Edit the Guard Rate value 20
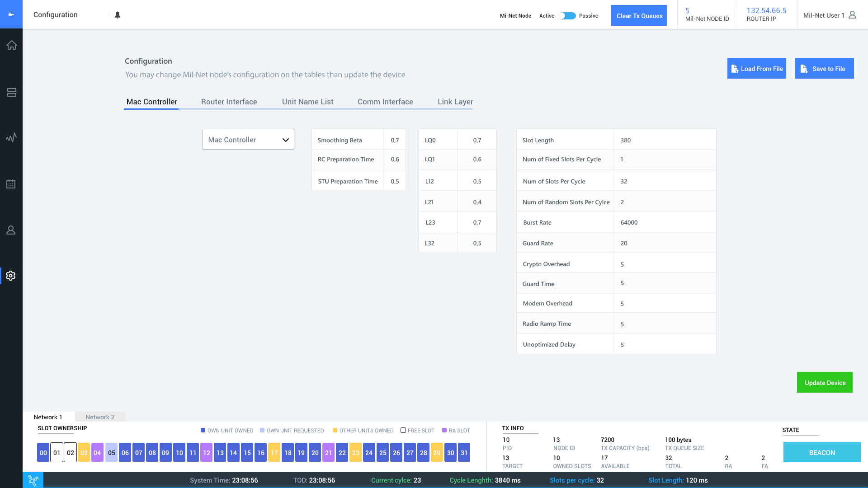This screenshot has height=488, width=868. click(x=665, y=243)
